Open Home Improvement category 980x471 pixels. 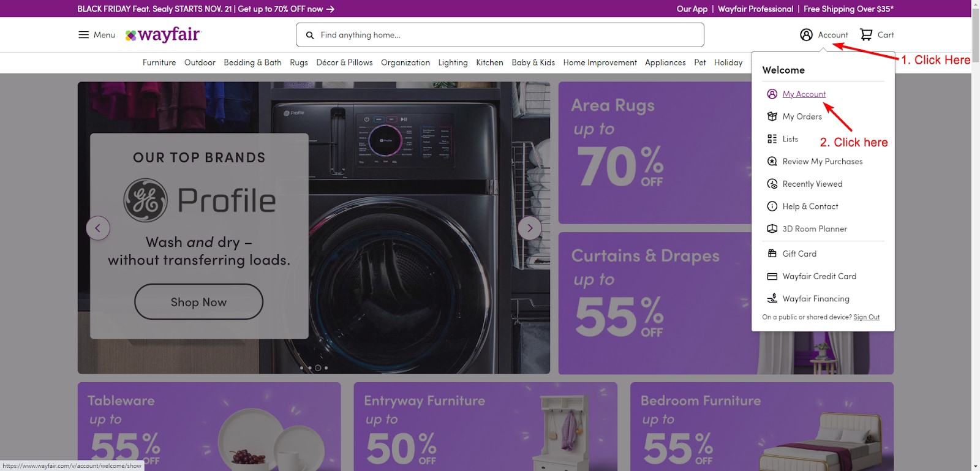(600, 62)
